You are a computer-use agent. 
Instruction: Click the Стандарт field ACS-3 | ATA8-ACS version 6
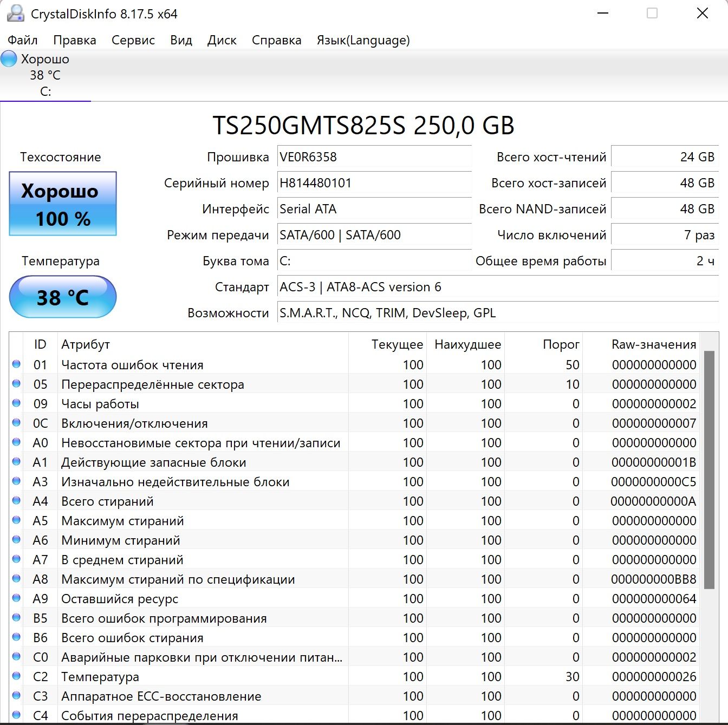coord(498,287)
